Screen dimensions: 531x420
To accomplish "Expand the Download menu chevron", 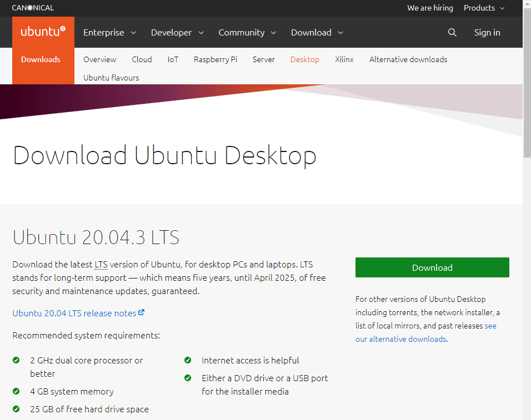I will click(340, 33).
